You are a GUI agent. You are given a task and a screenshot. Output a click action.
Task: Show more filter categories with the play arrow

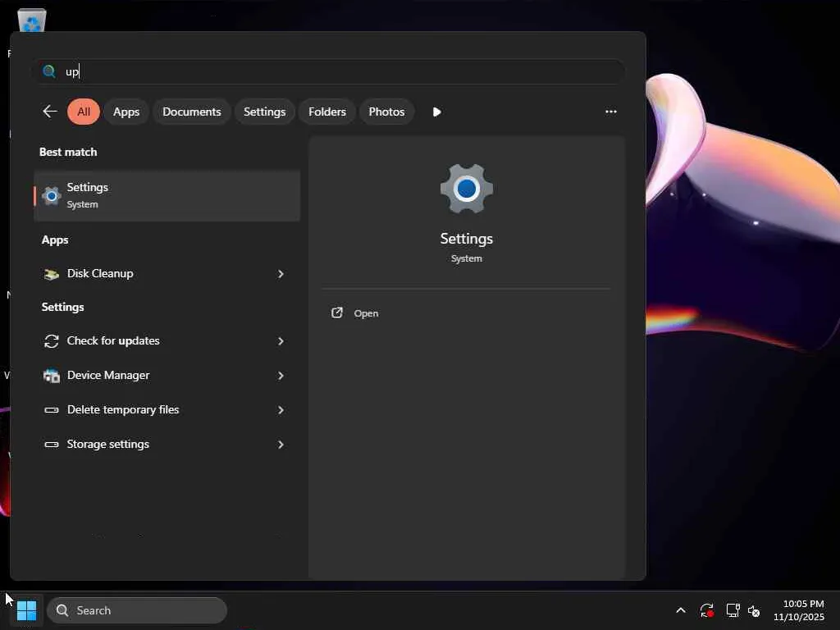[436, 112]
